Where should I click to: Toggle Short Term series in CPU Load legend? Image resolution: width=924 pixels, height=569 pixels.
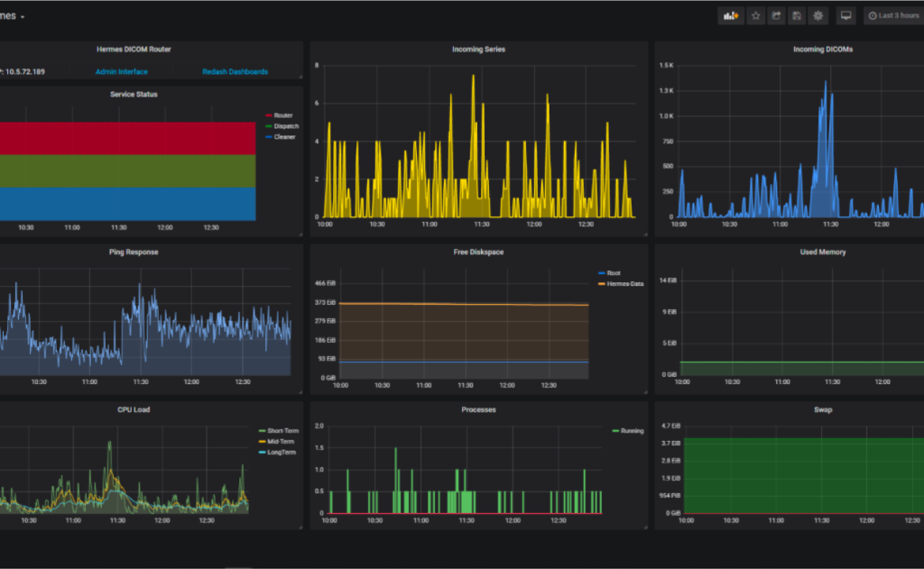tap(281, 431)
